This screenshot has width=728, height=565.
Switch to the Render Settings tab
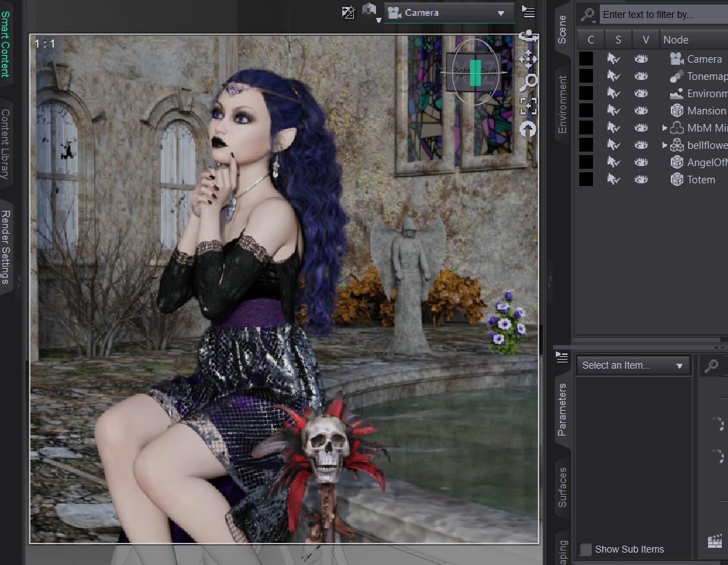pyautogui.click(x=6, y=247)
